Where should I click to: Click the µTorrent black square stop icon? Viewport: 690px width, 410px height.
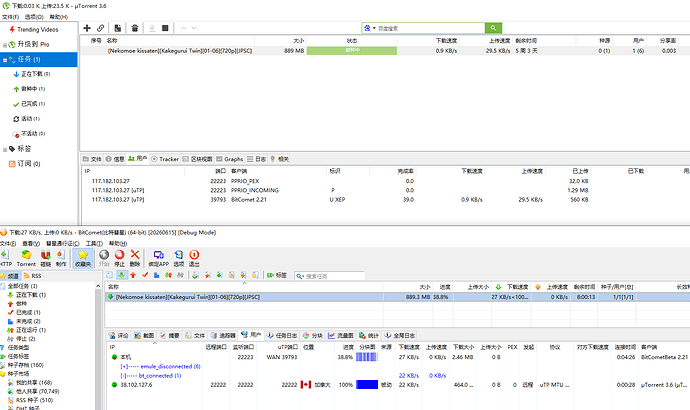coord(165,28)
